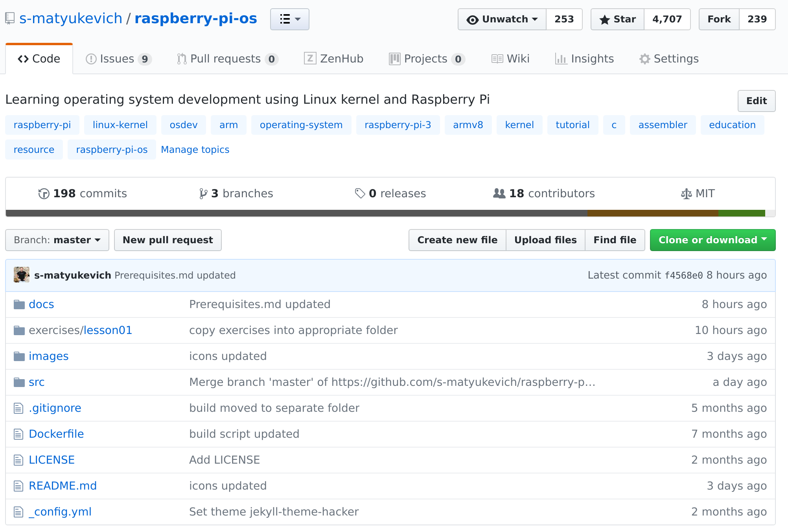
Task: Open the lesson01 folder link
Action: pos(108,330)
